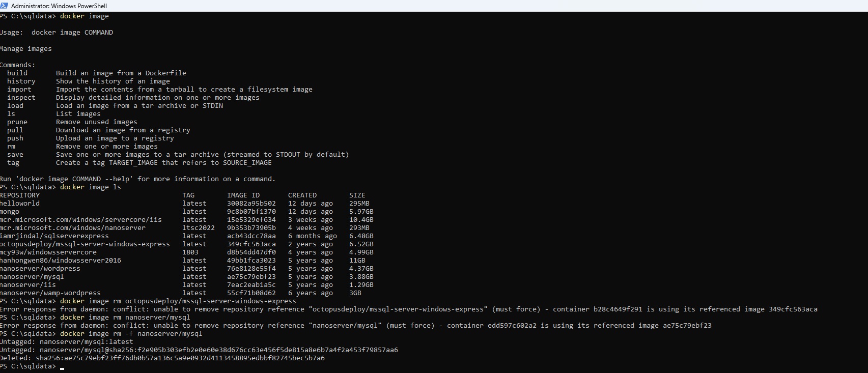Click the 'Administrator: Windows PowerShell' window title
868x373 pixels.
(59, 6)
